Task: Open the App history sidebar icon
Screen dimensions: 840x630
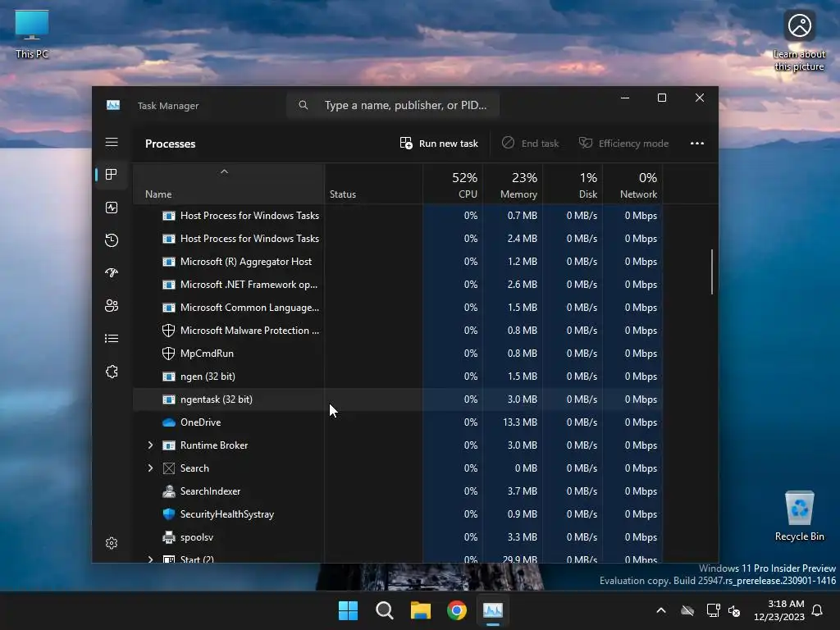Action: pyautogui.click(x=112, y=240)
